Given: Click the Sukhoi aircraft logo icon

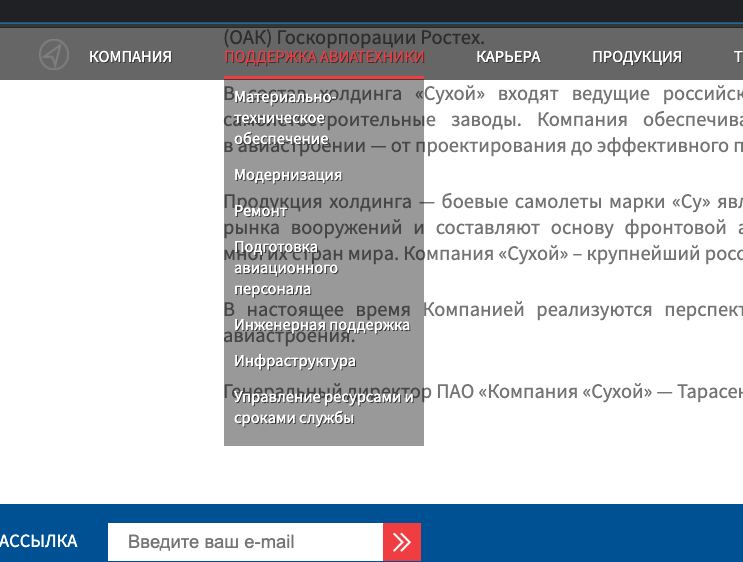Looking at the screenshot, I should pyautogui.click(x=54, y=55).
